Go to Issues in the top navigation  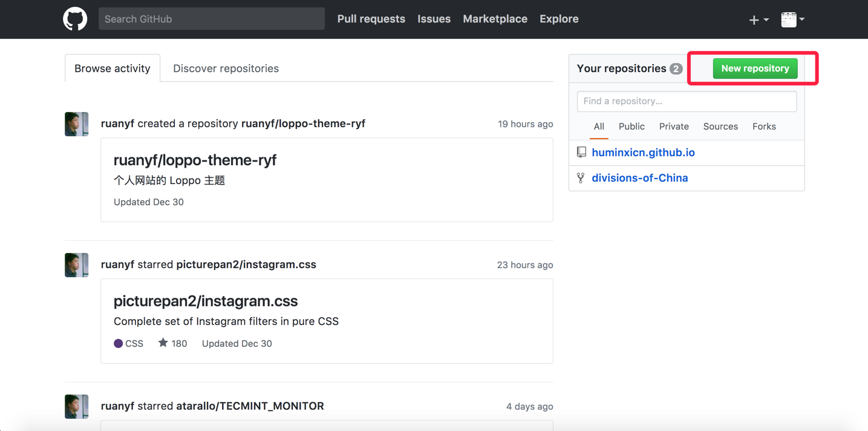434,19
